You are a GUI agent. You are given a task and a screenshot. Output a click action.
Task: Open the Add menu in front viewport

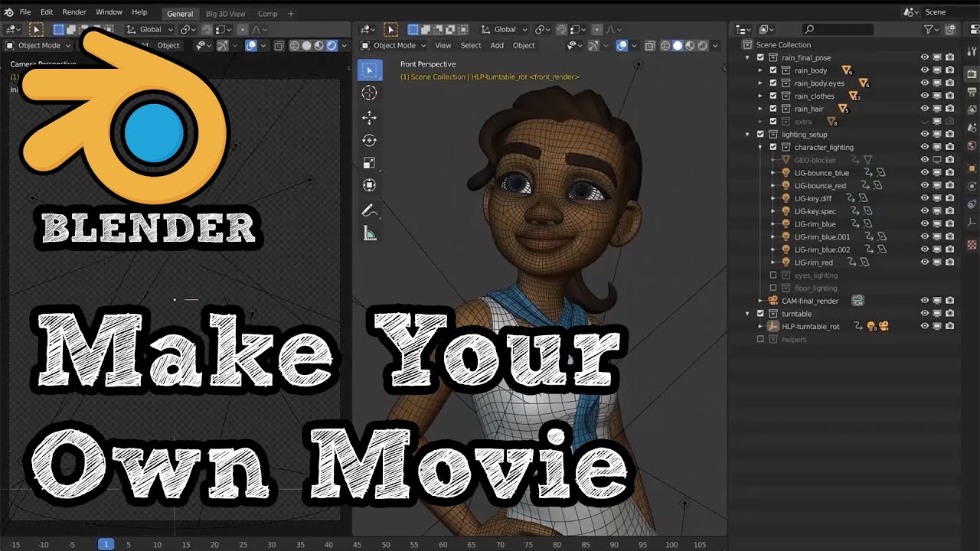[x=497, y=45]
